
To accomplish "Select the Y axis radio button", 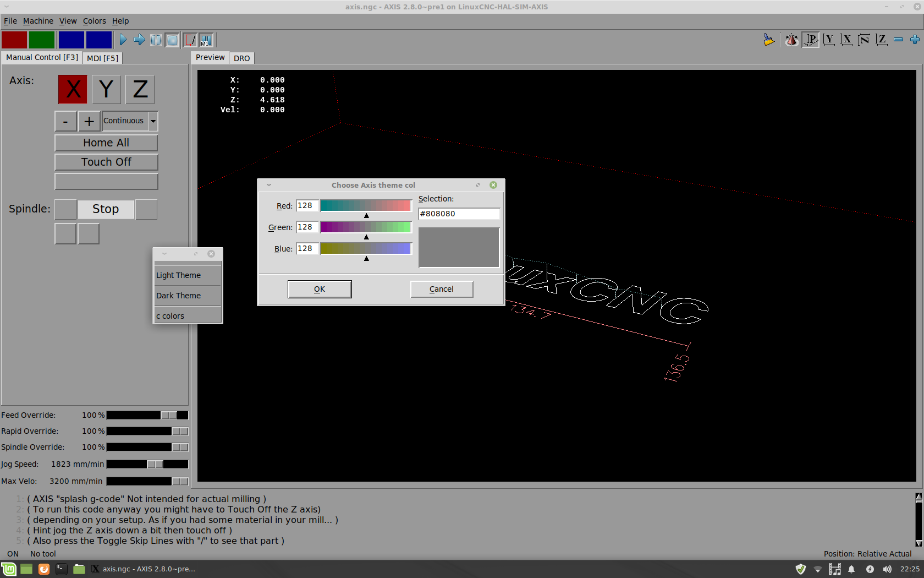I will [x=106, y=89].
